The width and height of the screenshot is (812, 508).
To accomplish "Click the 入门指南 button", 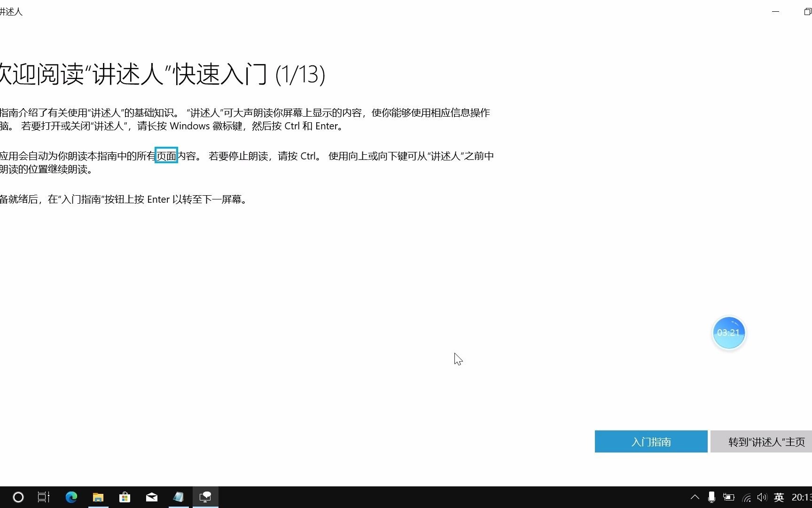I will [651, 442].
